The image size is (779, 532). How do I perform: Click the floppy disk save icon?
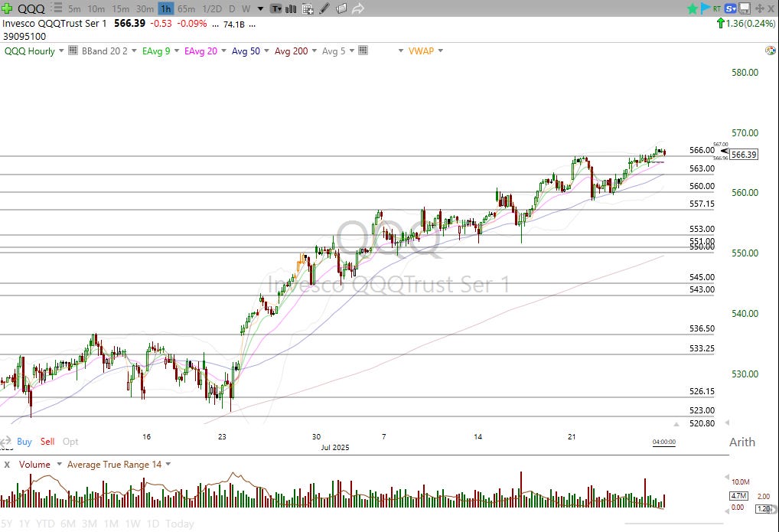point(745,8)
